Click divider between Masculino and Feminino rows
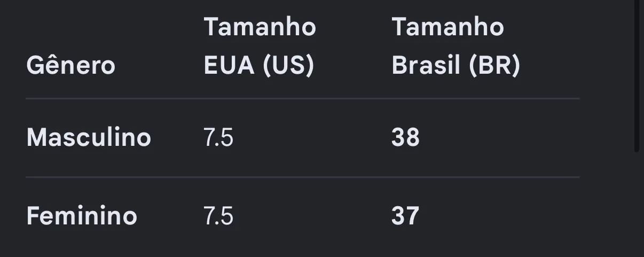 [303, 177]
